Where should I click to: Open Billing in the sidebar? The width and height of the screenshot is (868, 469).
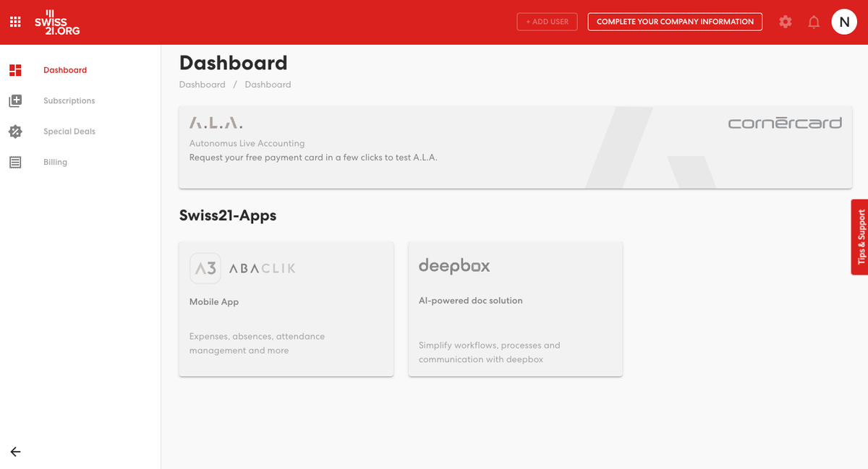coord(55,162)
